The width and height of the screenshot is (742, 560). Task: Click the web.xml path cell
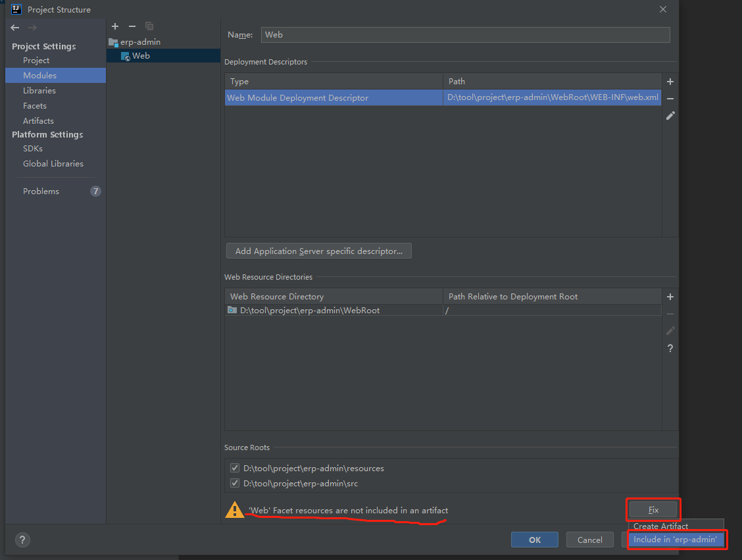(x=553, y=97)
